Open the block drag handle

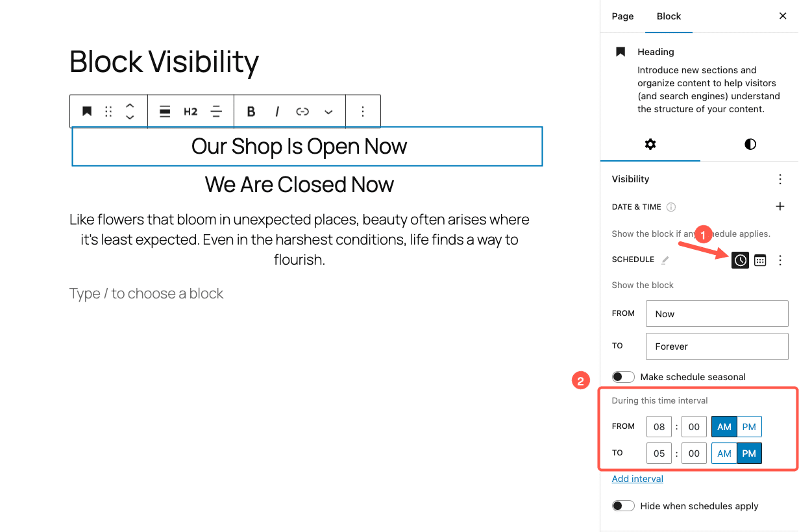coord(108,111)
